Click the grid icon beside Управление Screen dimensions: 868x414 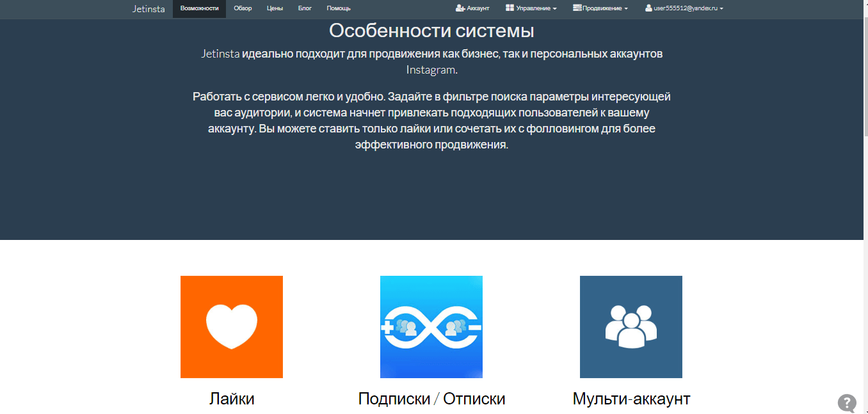click(510, 8)
